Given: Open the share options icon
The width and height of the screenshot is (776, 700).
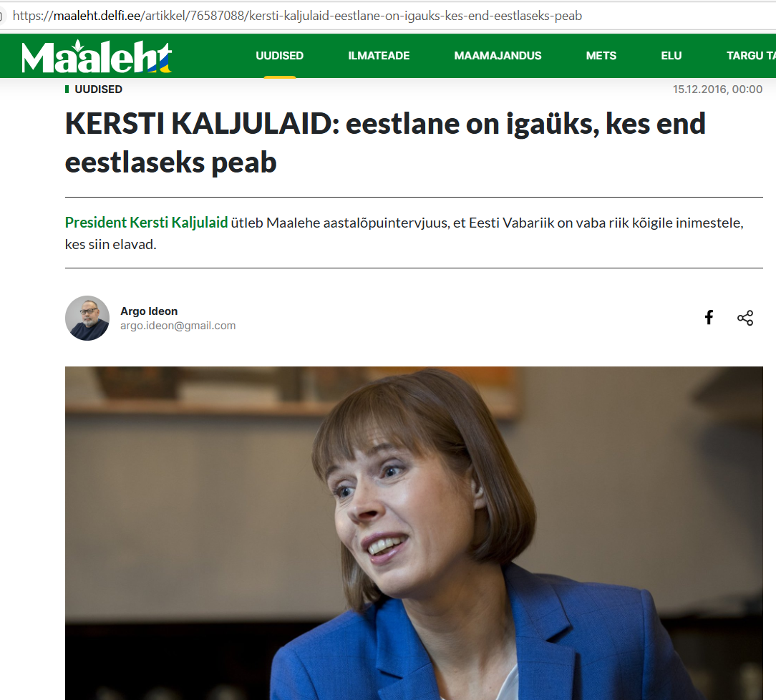Looking at the screenshot, I should 745,318.
